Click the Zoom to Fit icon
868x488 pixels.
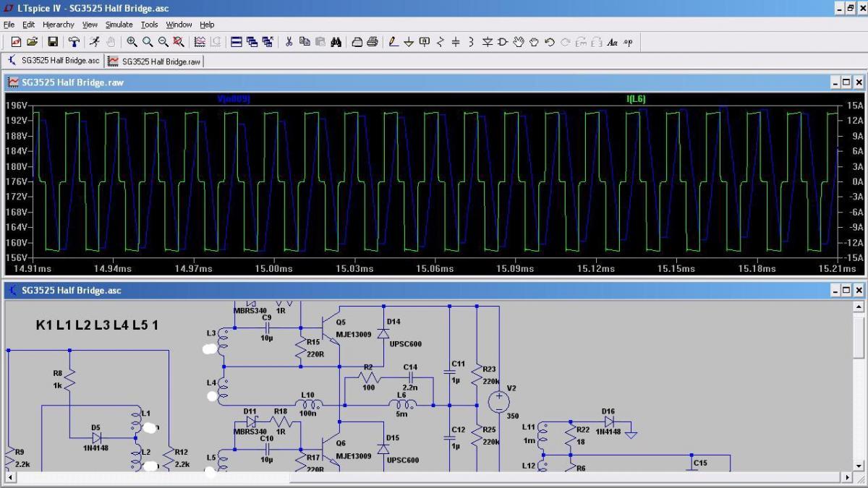point(178,42)
